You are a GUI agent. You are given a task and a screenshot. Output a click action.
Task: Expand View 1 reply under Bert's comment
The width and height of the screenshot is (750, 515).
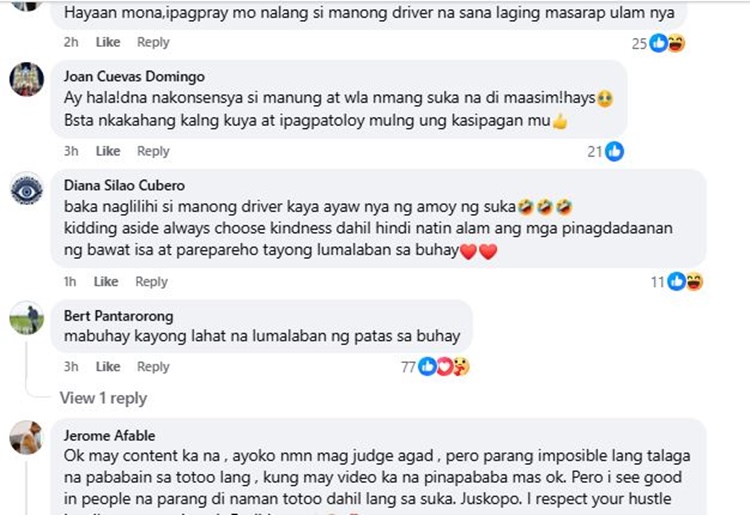[103, 398]
